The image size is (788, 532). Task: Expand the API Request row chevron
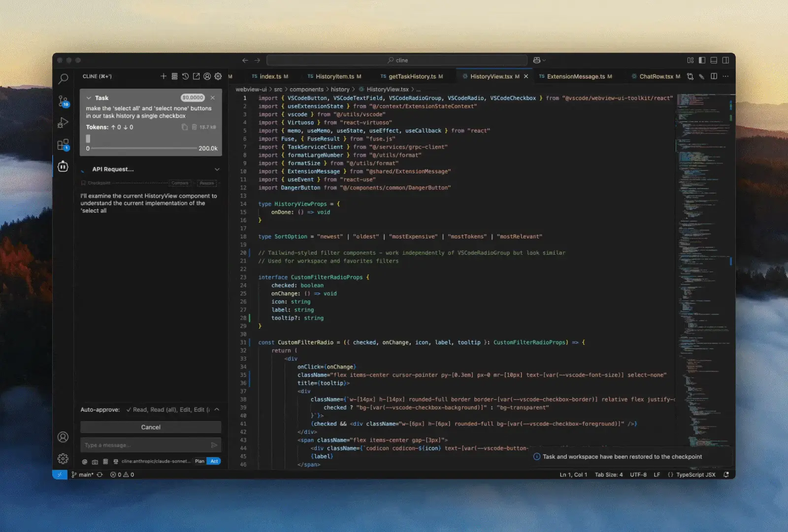coord(217,169)
